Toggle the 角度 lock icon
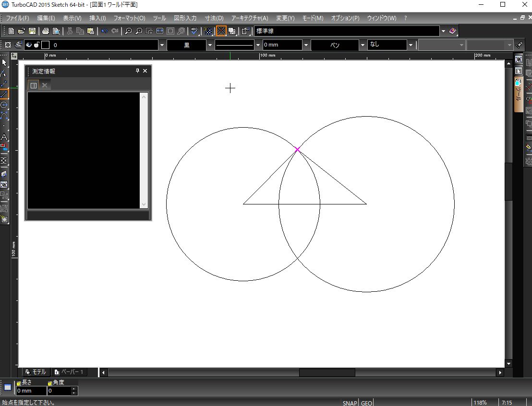 point(50,383)
